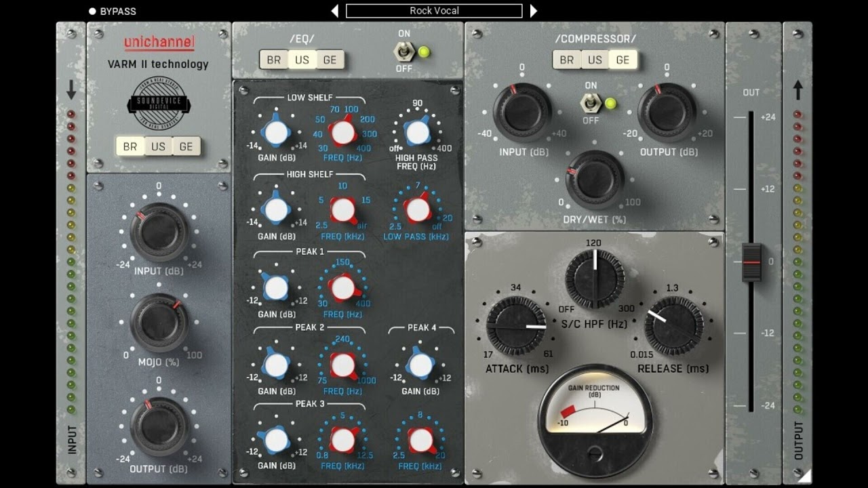Select US mode under unichannel logo
This screenshot has height=488, width=868.
pyautogui.click(x=158, y=146)
